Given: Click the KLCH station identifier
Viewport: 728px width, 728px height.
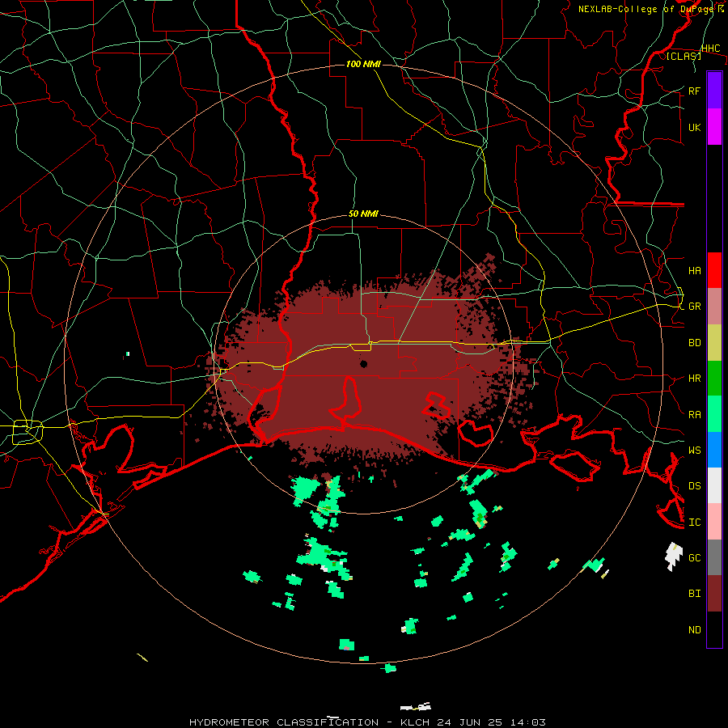Looking at the screenshot, I should click(x=415, y=722).
